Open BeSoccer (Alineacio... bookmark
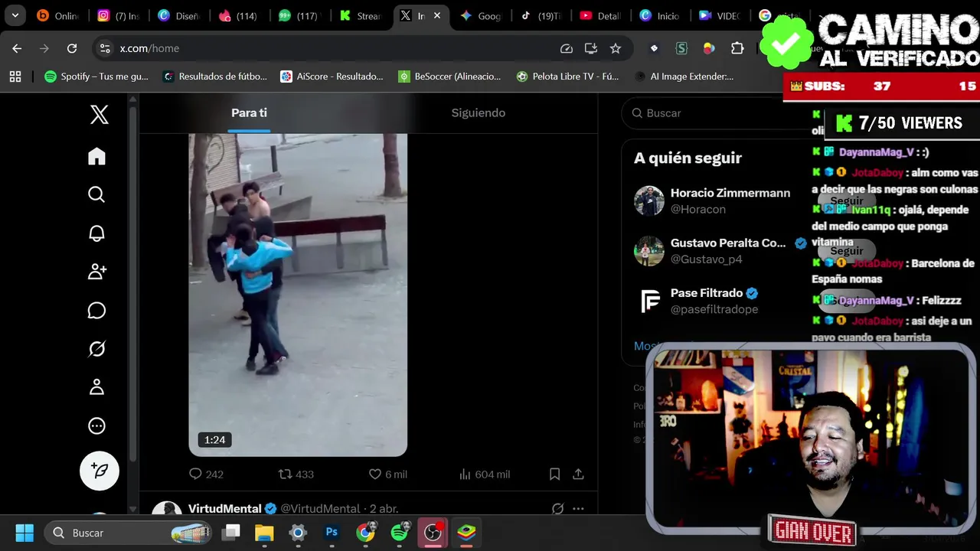 point(449,77)
